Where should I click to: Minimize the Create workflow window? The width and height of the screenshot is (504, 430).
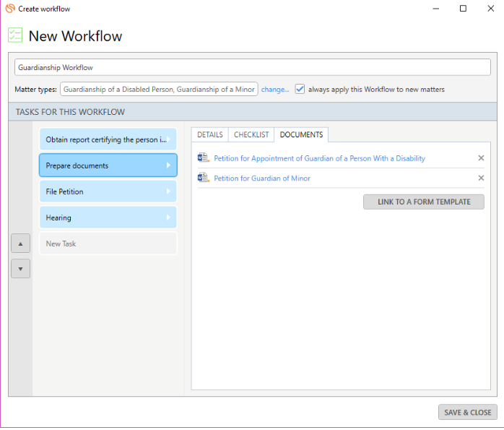click(x=436, y=9)
